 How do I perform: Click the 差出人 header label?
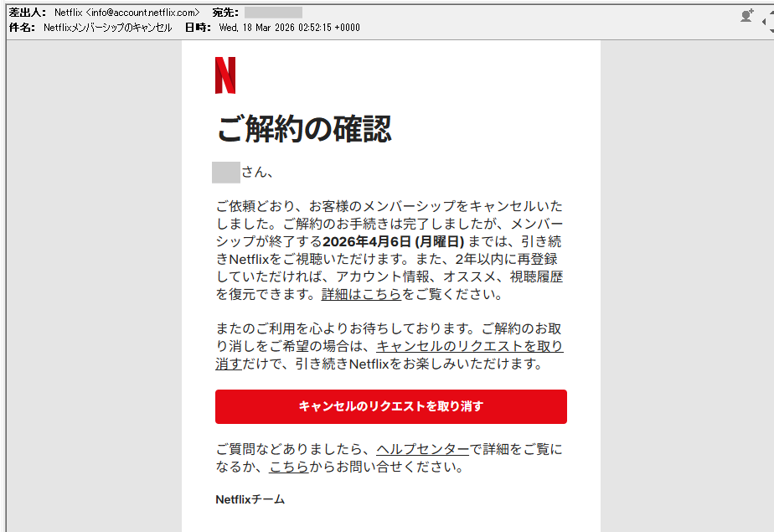tap(27, 13)
